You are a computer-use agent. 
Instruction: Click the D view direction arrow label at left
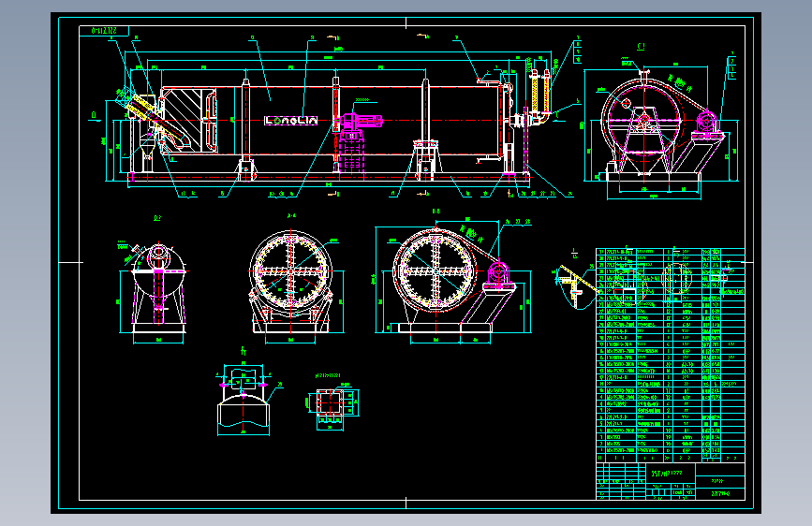[95, 116]
